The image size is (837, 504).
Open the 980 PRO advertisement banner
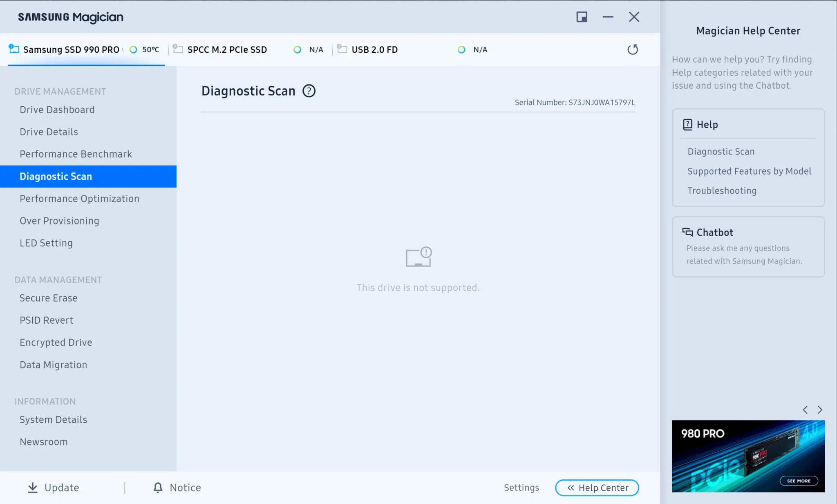coord(748,456)
